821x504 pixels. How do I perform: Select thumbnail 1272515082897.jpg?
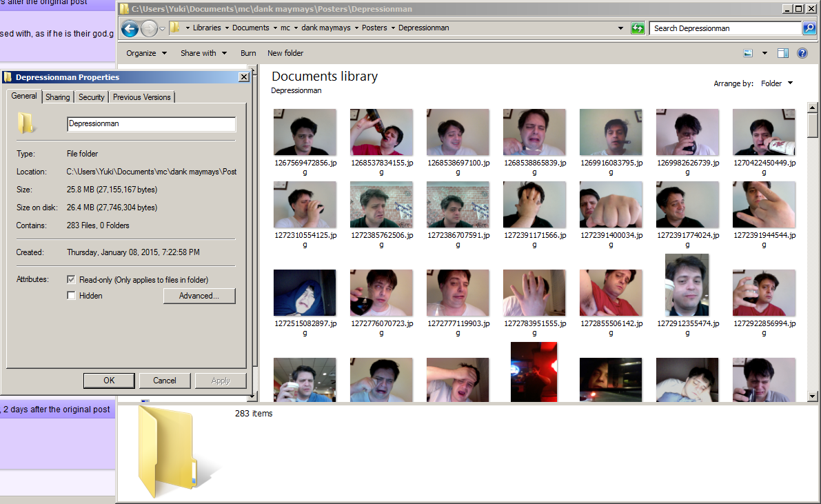pos(305,303)
